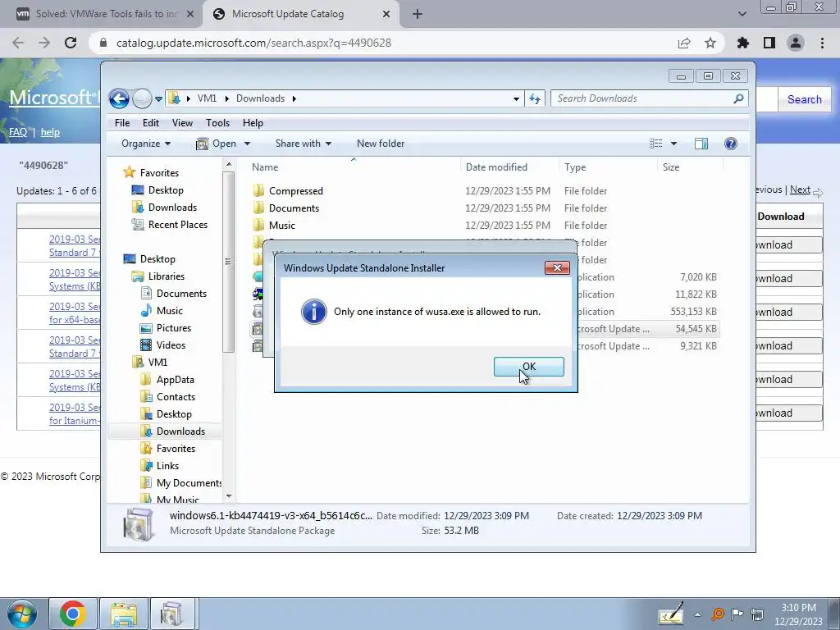Bookmark page with star icon

pyautogui.click(x=710, y=43)
